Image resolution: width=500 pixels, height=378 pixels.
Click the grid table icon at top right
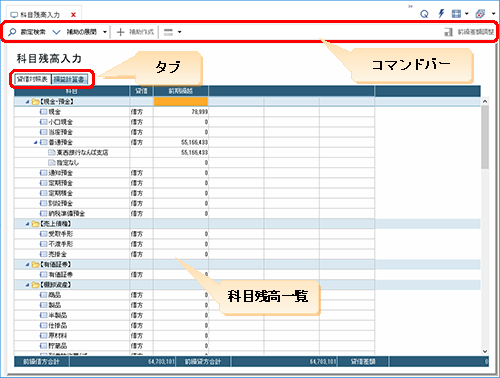pyautogui.click(x=456, y=14)
